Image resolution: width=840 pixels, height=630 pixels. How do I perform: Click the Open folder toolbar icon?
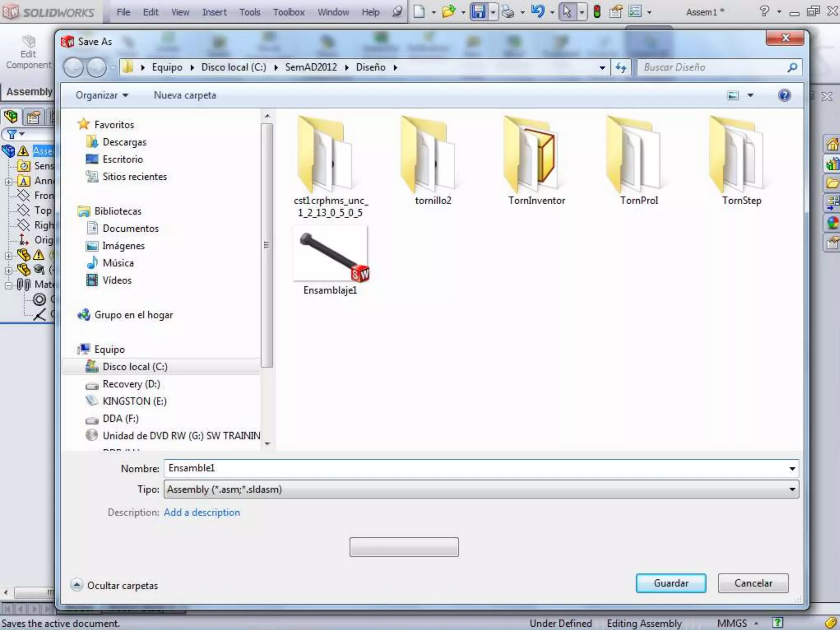pos(448,11)
